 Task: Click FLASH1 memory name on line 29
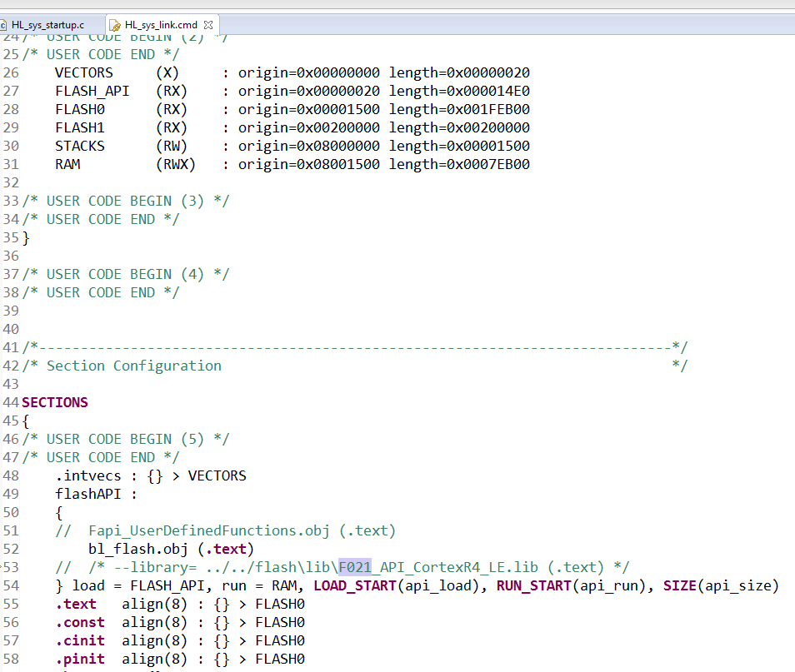[80, 127]
